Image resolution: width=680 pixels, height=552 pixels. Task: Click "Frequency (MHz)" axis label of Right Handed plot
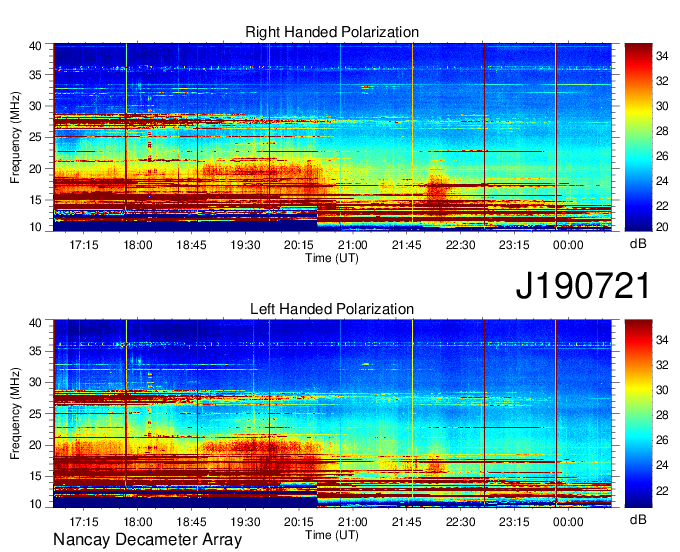[x=15, y=137]
